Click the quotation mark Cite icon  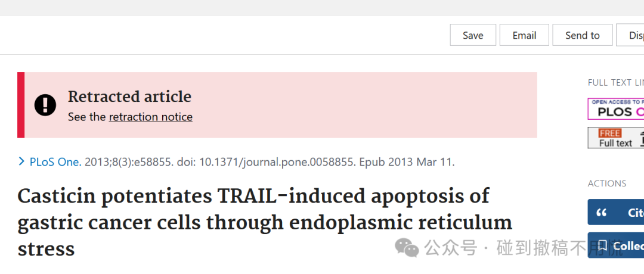[601, 213]
